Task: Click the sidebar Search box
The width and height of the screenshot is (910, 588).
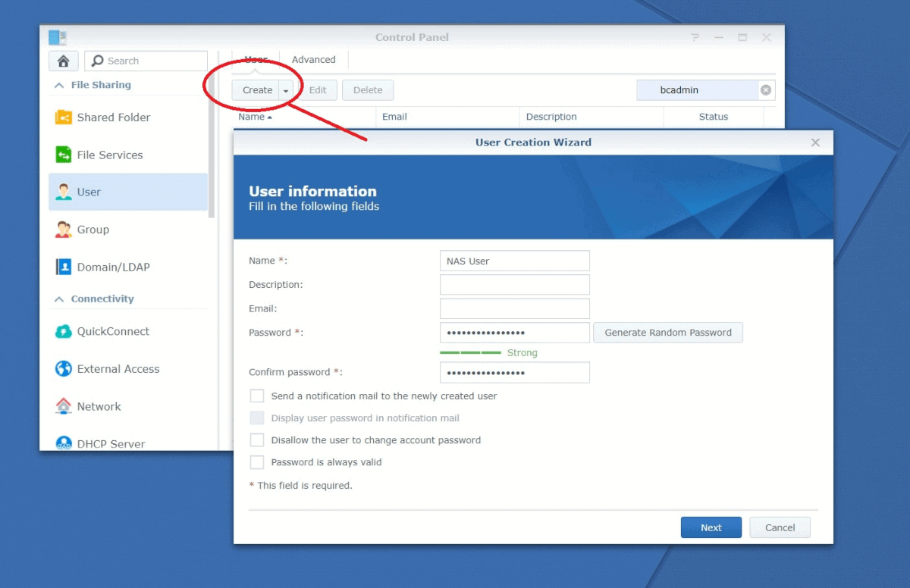Action: (146, 61)
